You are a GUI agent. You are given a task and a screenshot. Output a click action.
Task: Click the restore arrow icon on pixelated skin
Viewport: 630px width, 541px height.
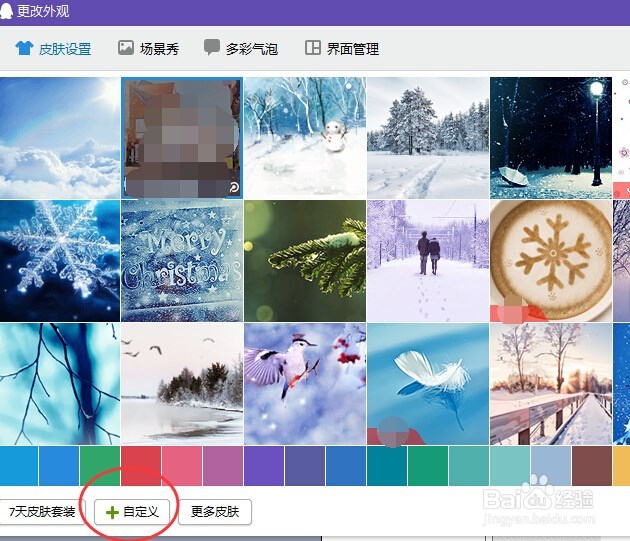[x=234, y=187]
